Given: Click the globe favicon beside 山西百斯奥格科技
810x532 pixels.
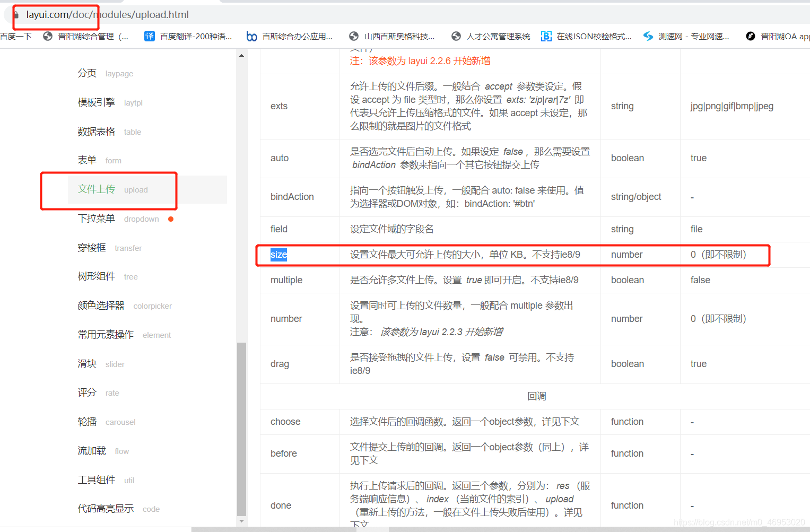Looking at the screenshot, I should tap(353, 36).
